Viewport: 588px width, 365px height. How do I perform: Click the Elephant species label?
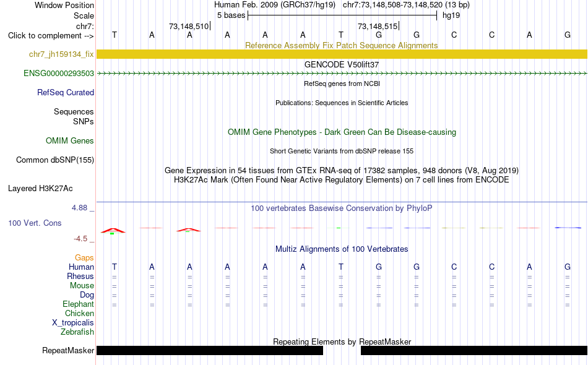tap(78, 304)
